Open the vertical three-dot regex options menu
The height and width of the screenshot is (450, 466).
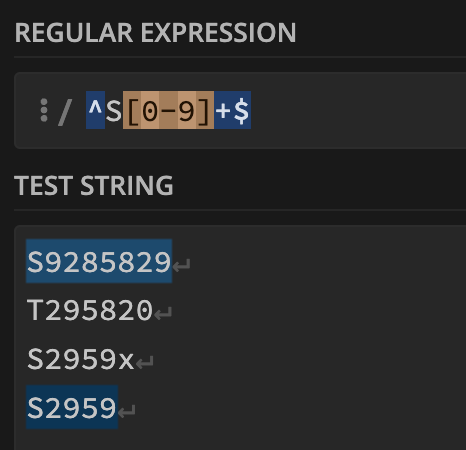pos(44,110)
